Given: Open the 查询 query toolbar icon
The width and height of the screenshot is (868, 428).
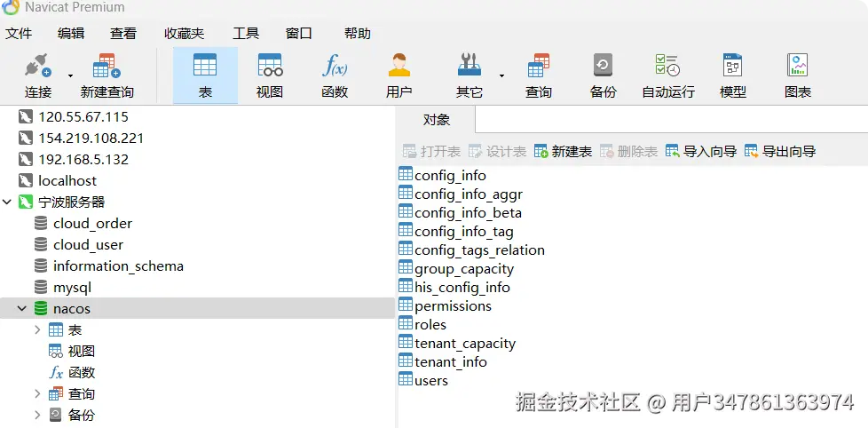Looking at the screenshot, I should tap(539, 75).
